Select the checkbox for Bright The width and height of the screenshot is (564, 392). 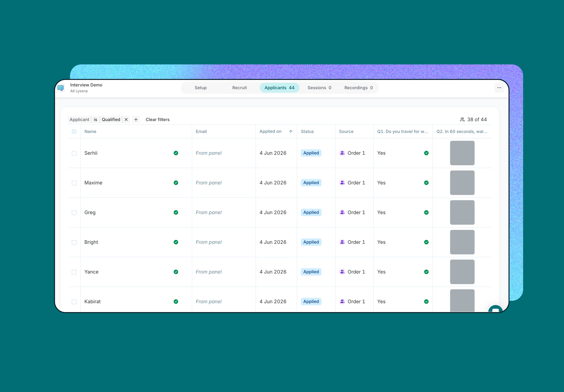(x=74, y=242)
